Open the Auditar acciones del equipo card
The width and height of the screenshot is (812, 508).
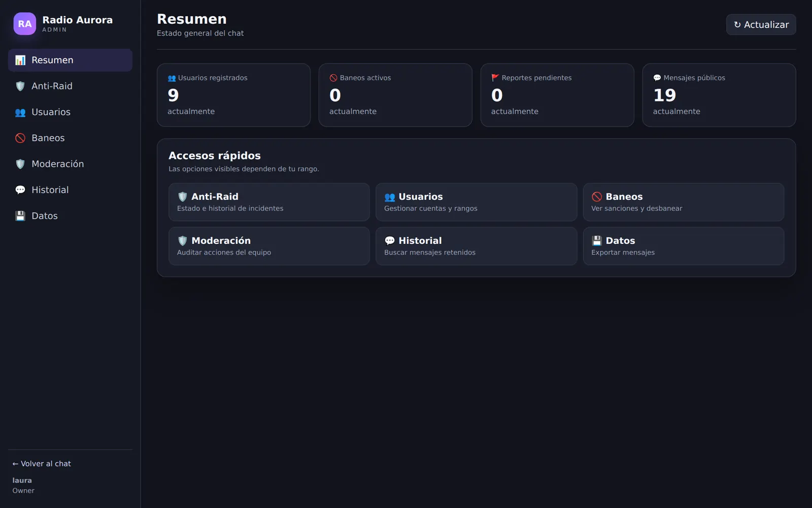pos(269,246)
